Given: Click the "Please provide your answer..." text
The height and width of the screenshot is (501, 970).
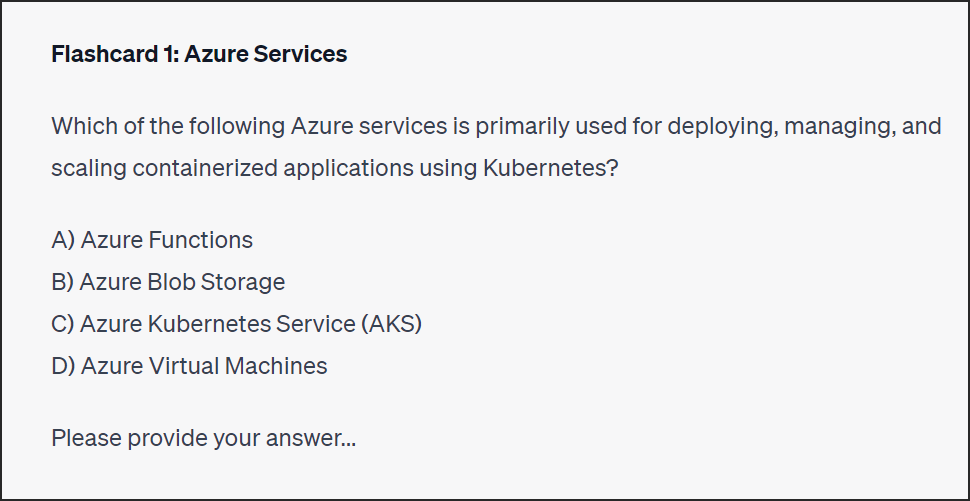Looking at the screenshot, I should (x=203, y=438).
